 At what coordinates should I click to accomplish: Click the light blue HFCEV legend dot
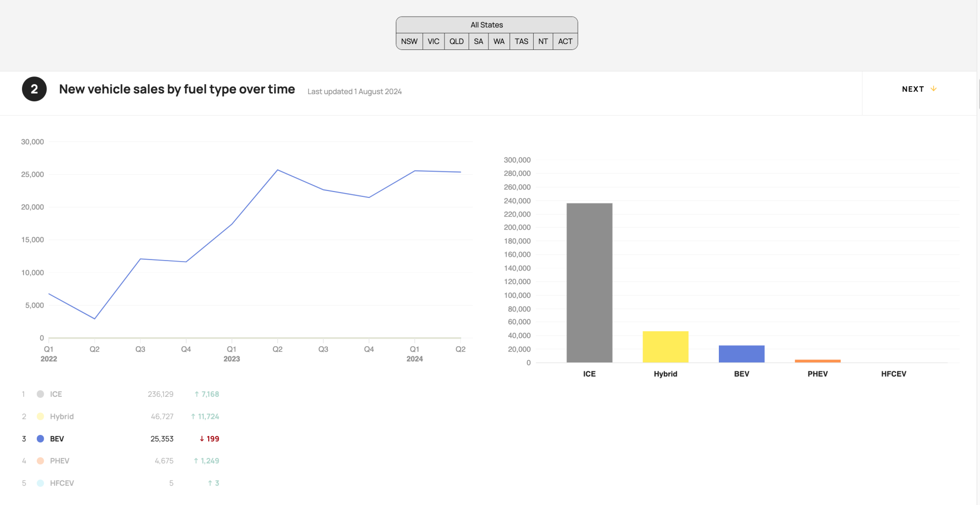pos(41,483)
